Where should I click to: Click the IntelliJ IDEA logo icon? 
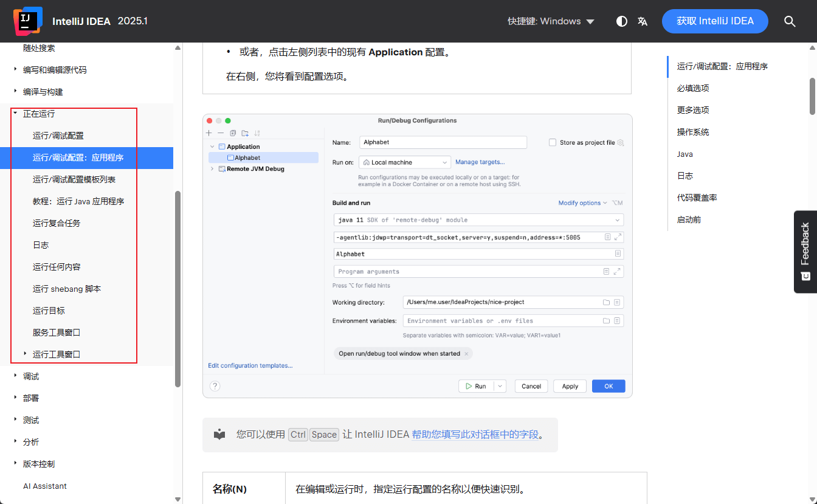(27, 21)
